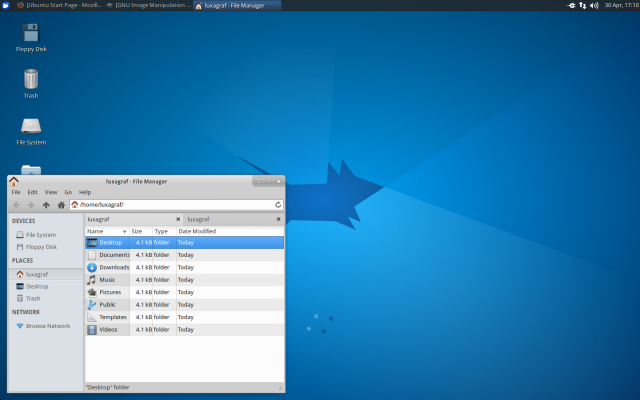Screen dimensions: 640x400
Task: Click the Templates folder name
Action: click(x=113, y=317)
